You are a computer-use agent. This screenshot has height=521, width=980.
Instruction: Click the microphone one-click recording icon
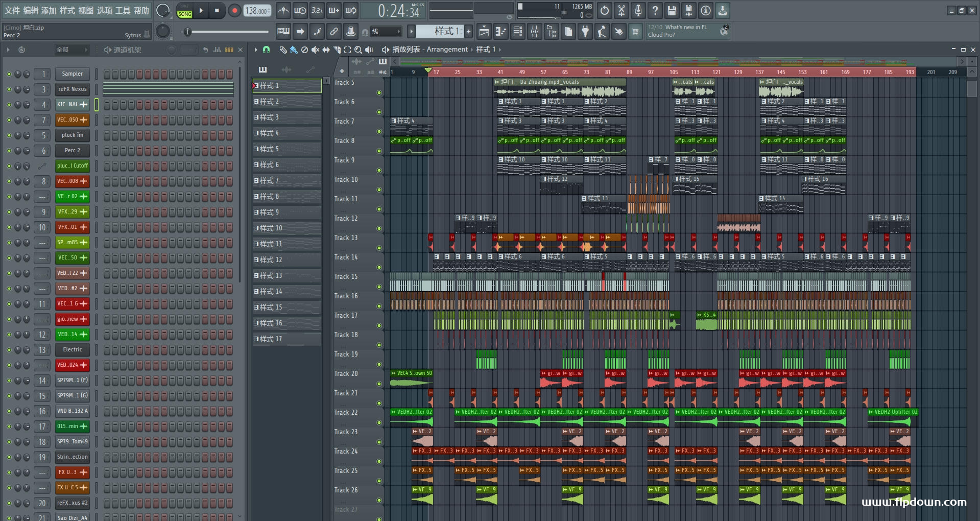[x=638, y=11]
